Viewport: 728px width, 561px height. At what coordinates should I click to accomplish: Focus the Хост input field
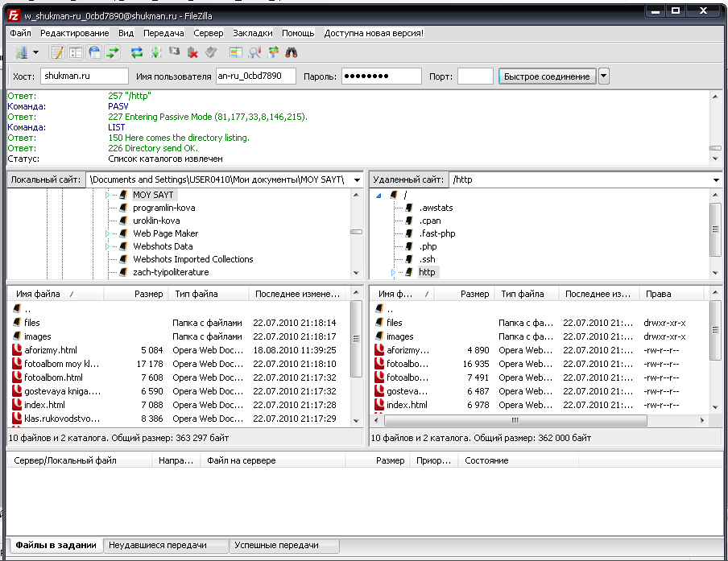(84, 76)
